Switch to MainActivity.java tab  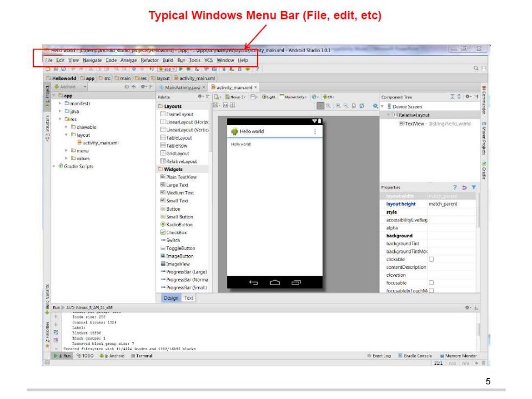pyautogui.click(x=182, y=87)
